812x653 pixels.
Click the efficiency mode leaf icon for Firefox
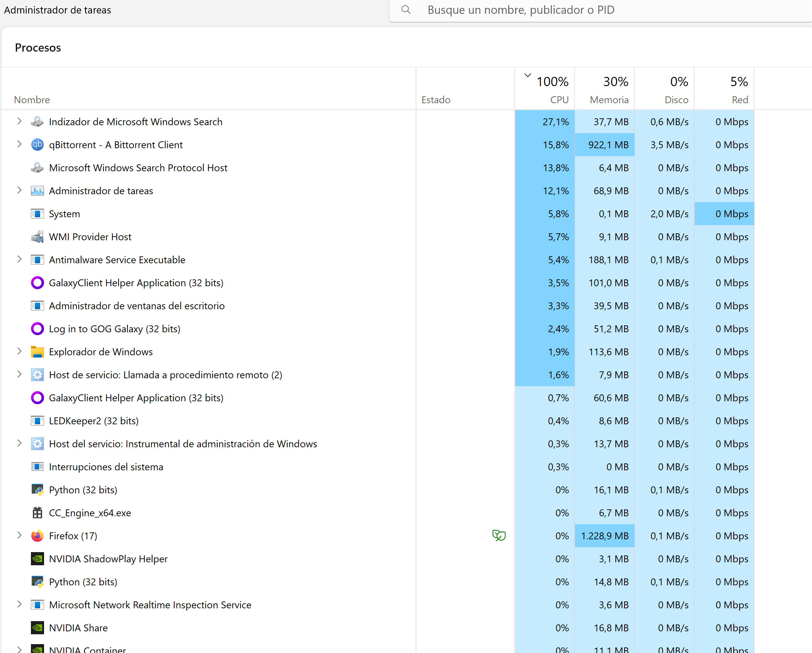[499, 535]
